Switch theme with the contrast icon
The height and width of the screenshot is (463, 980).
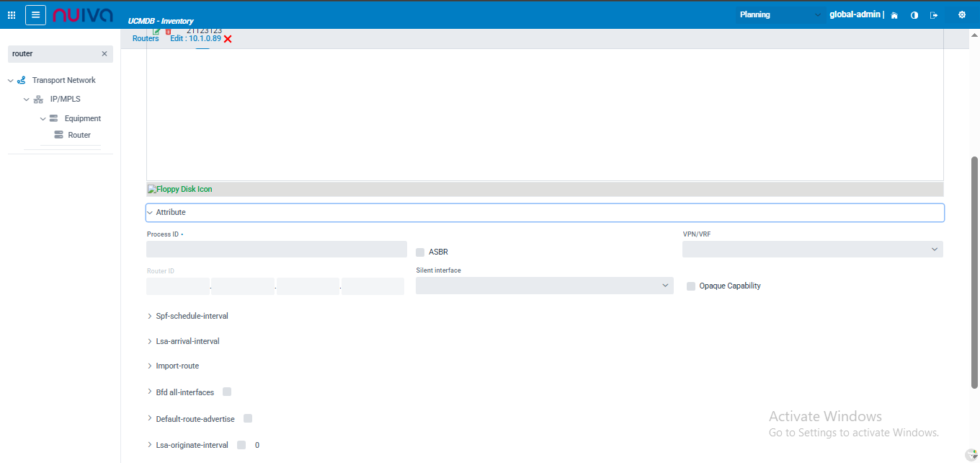pyautogui.click(x=914, y=15)
